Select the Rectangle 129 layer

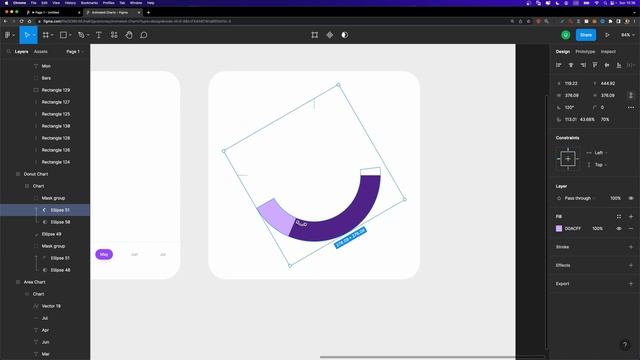point(56,90)
